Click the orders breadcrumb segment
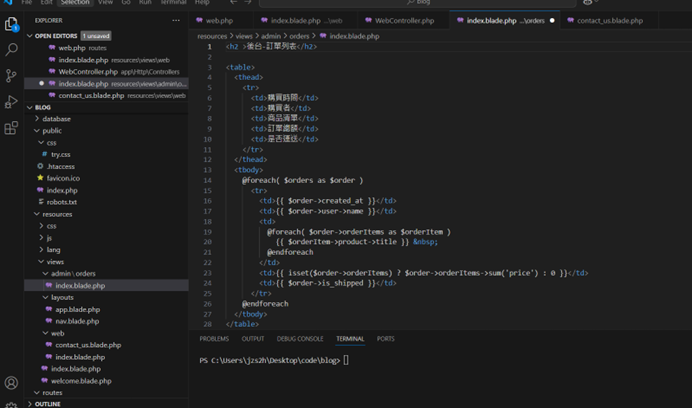The image size is (692, 408). (x=299, y=36)
